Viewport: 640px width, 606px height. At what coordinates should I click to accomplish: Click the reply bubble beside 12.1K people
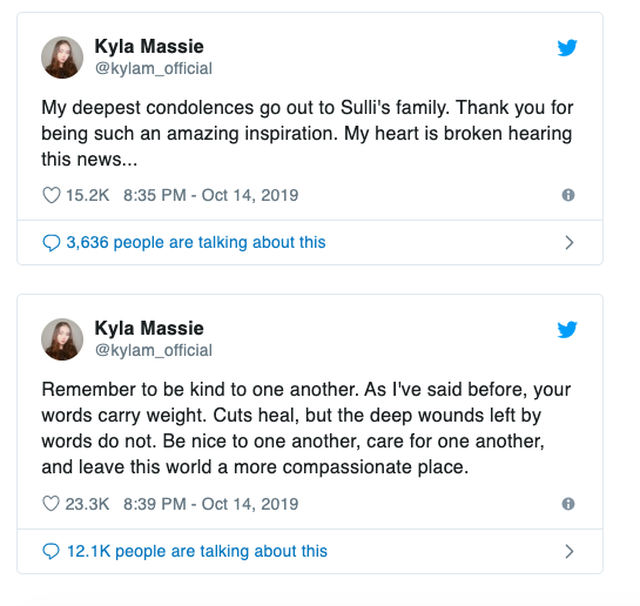(51, 551)
